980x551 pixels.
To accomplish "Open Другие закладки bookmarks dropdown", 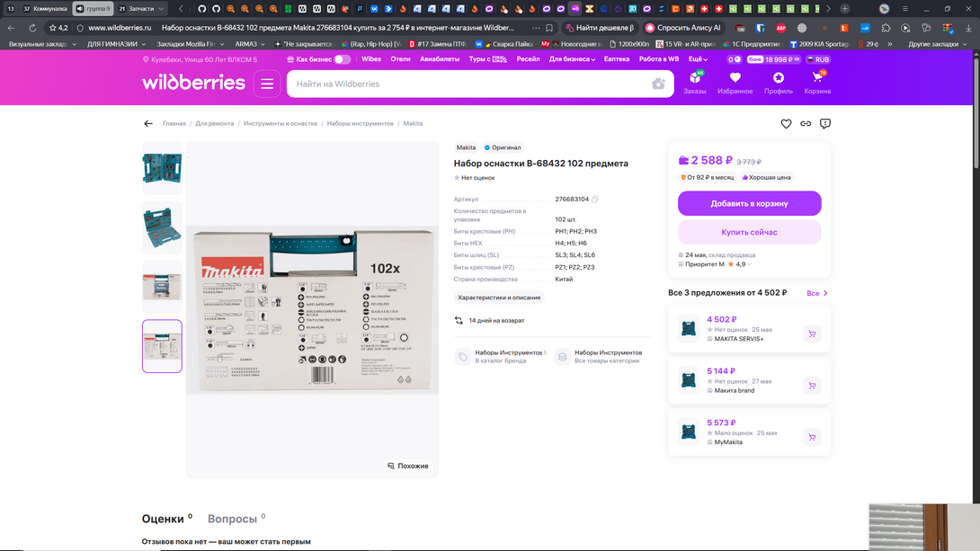I will click(938, 44).
